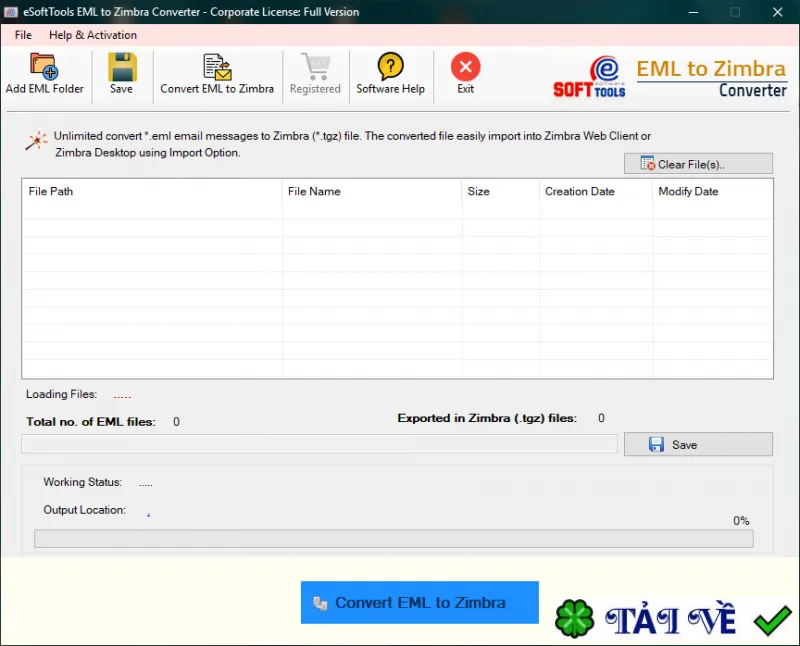This screenshot has width=800, height=646.
Task: Click the Registered shopping cart icon
Action: [x=316, y=66]
